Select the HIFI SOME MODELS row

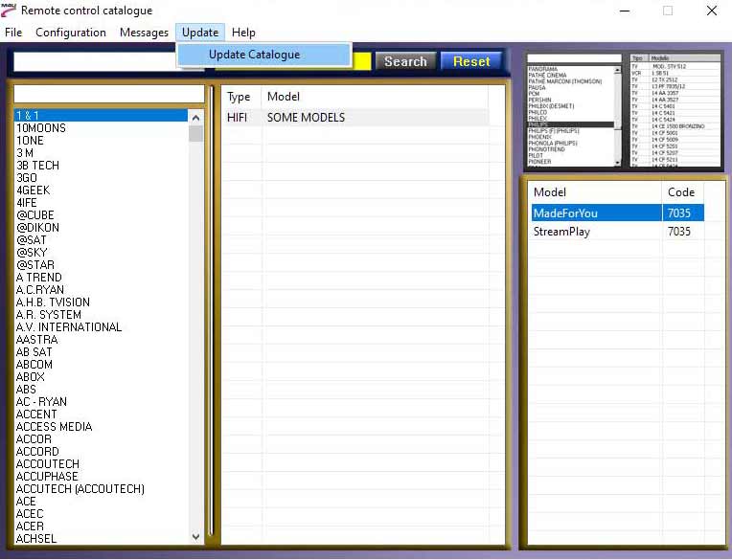(355, 118)
